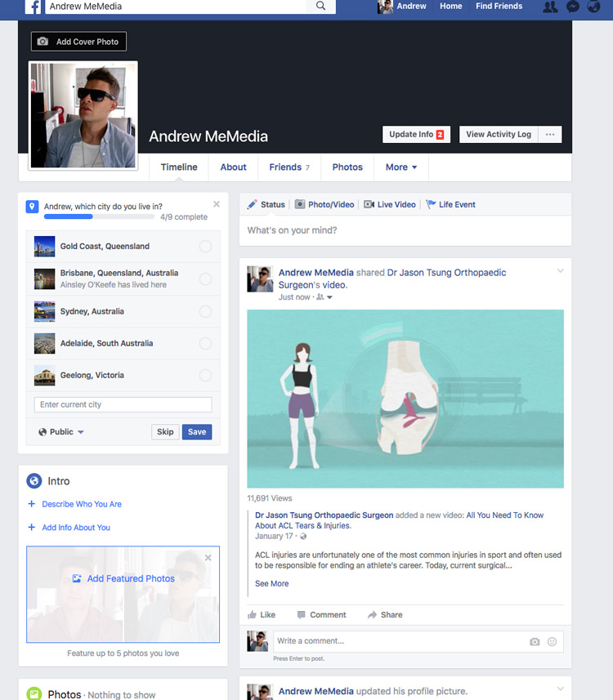
Task: Click the Facebook logo icon
Action: point(34,7)
